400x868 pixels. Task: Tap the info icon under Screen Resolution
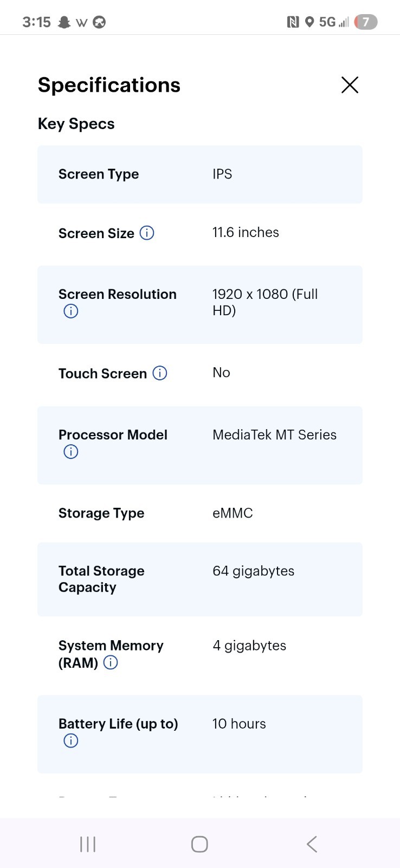(x=71, y=311)
